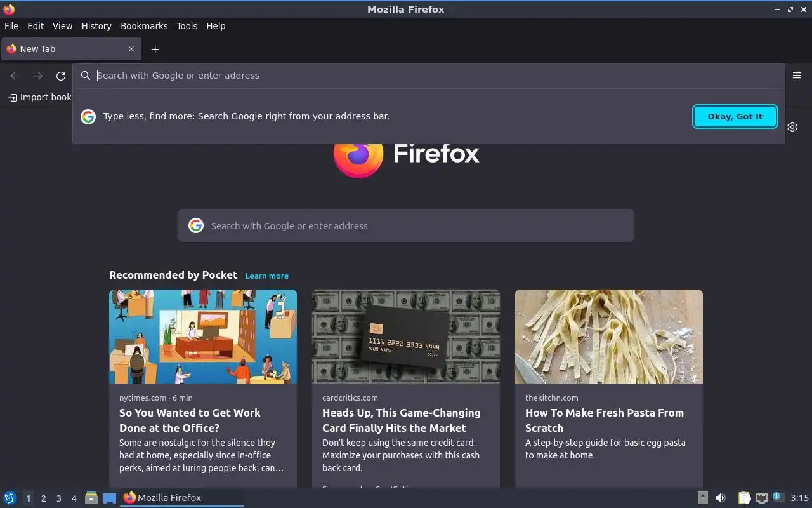
Task: Open file manager icon in taskbar
Action: pyautogui.click(x=91, y=498)
